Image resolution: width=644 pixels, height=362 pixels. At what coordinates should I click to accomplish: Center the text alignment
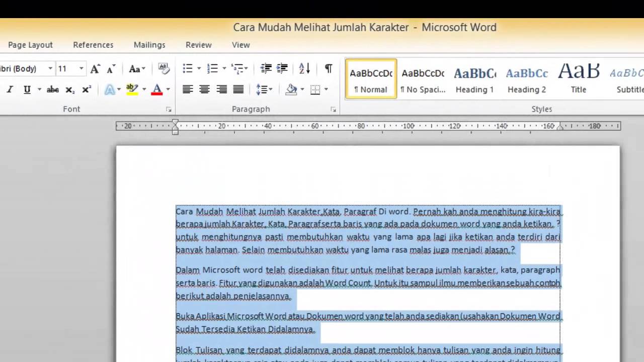pyautogui.click(x=204, y=89)
